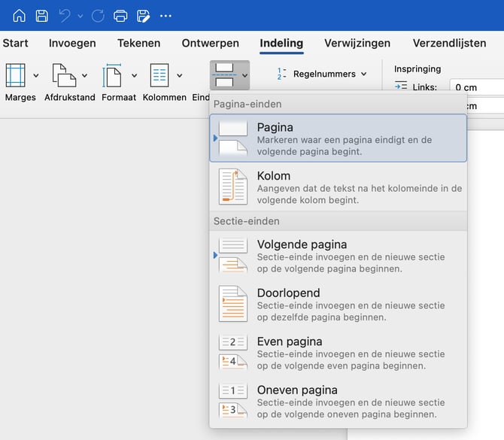The image size is (504, 440).
Task: Expand the Eindemarkeringen breaks dropdown arrow
Action: [x=244, y=75]
